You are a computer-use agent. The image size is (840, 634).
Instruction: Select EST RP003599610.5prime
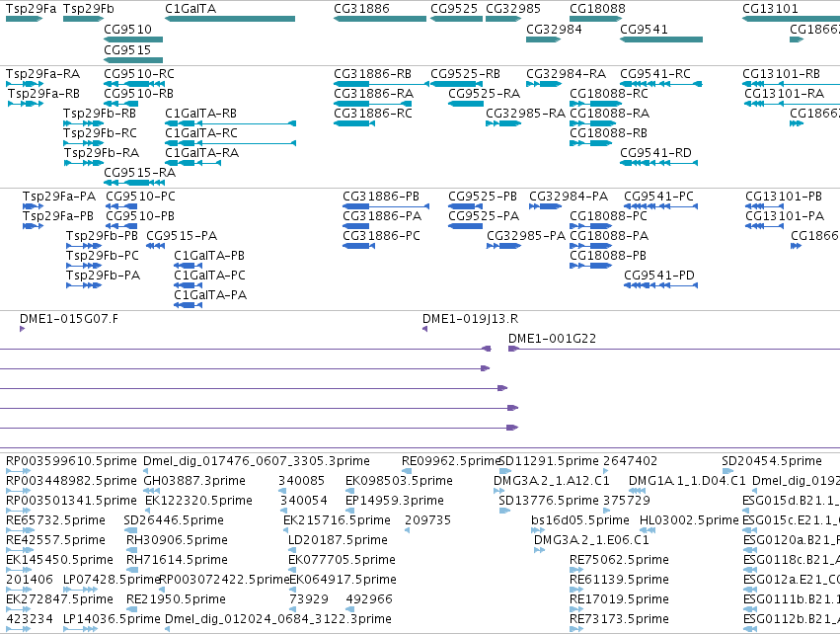coord(18,471)
